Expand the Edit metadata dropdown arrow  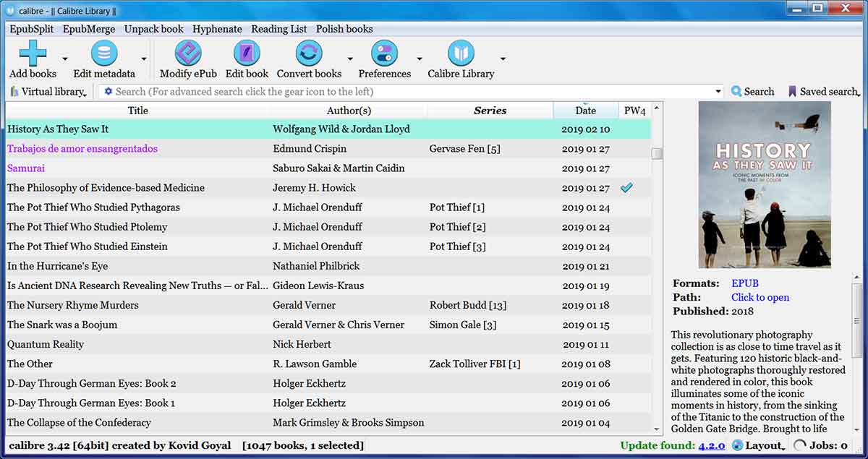point(144,59)
